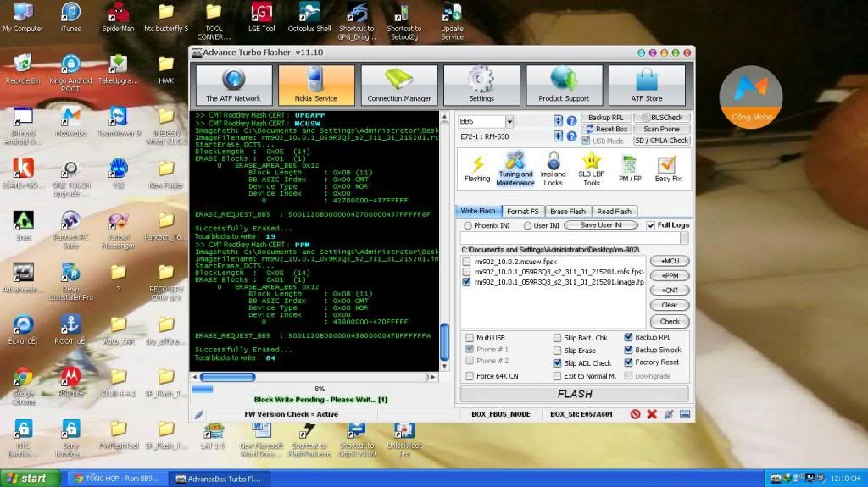
Task: Click the help icon beside BB5 platform
Action: click(571, 120)
